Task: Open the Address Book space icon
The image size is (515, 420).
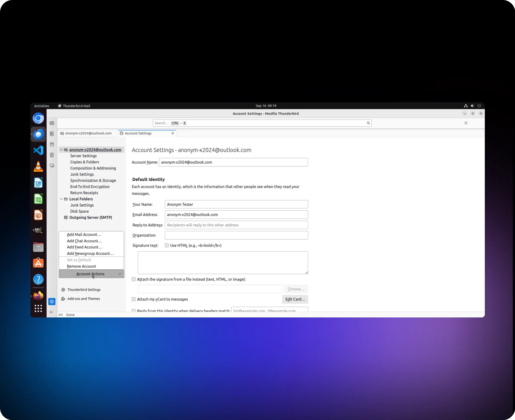Action: click(52, 134)
